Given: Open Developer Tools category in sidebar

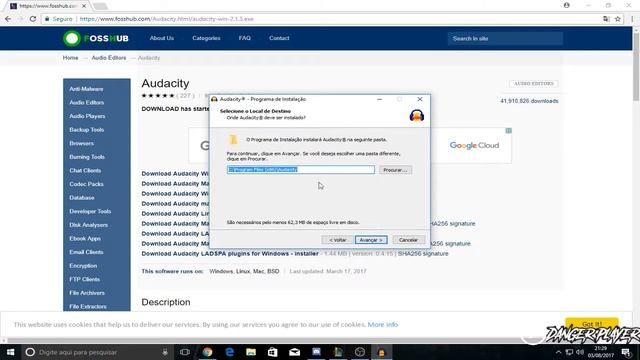Looking at the screenshot, I should click(90, 211).
